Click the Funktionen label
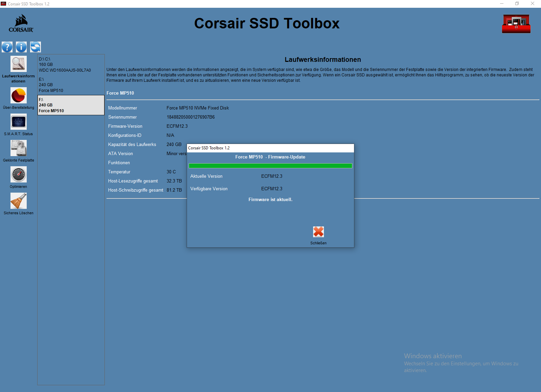 point(119,163)
